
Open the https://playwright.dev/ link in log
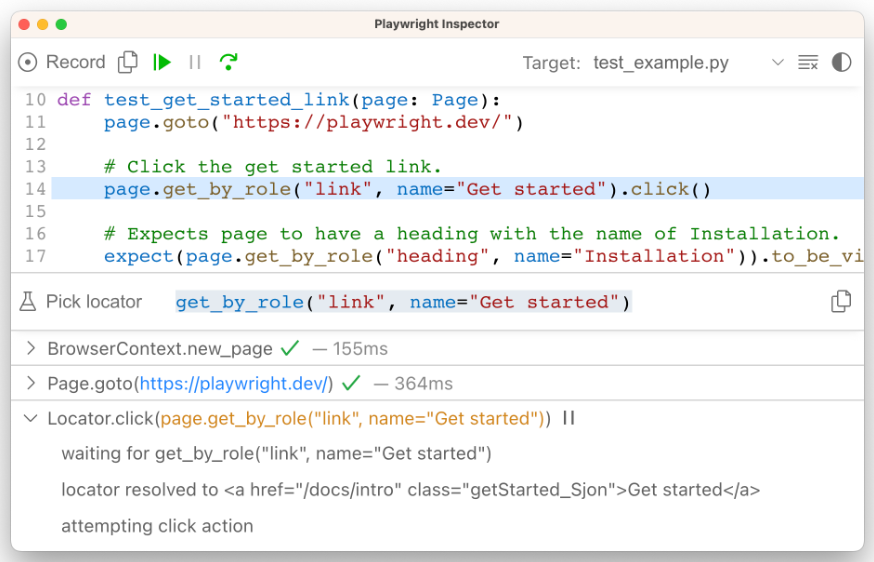(233, 384)
